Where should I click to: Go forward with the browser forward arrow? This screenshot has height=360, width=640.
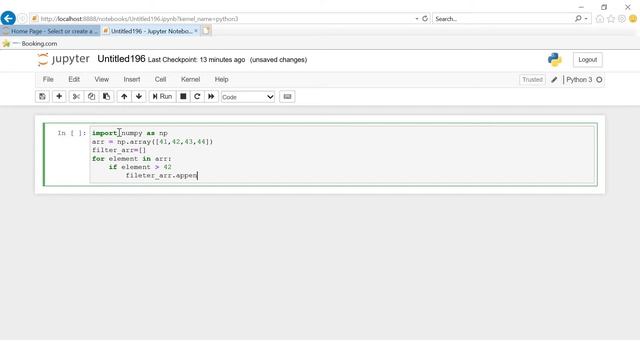click(22, 18)
